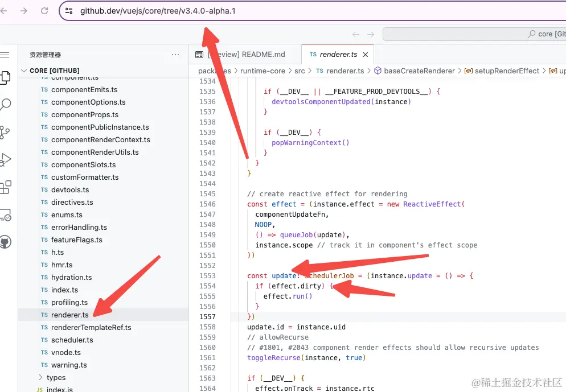566x392 pixels.
Task: Open devtools.ts file
Action: (x=70, y=189)
